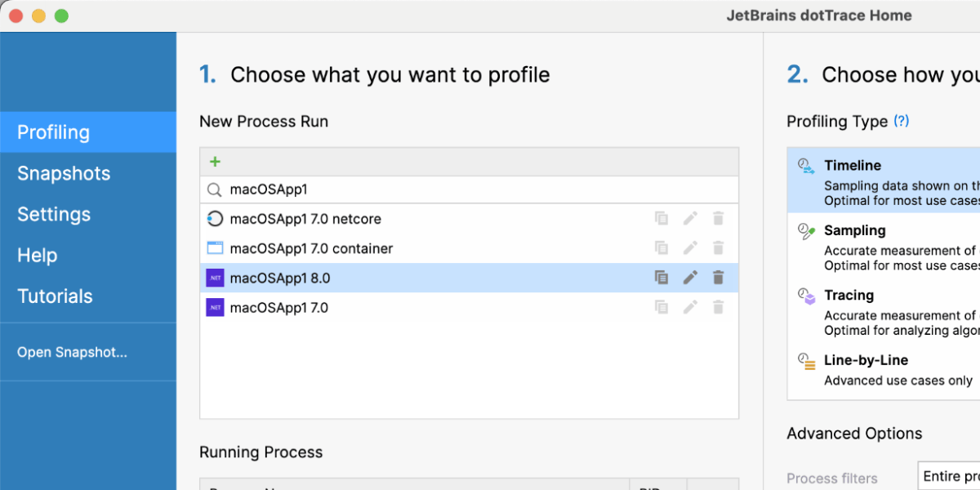
Task: Edit the macOSApp1 8.0 run configuration
Action: point(690,278)
